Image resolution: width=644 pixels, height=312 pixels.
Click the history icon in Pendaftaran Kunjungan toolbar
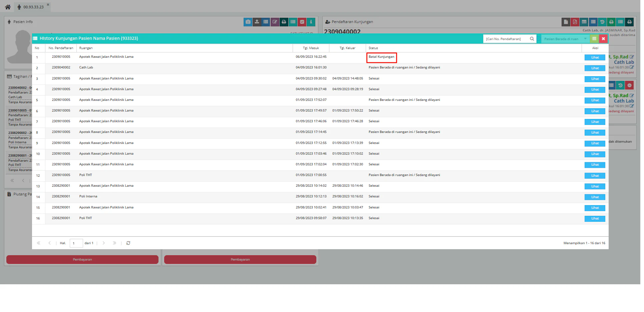point(602,22)
